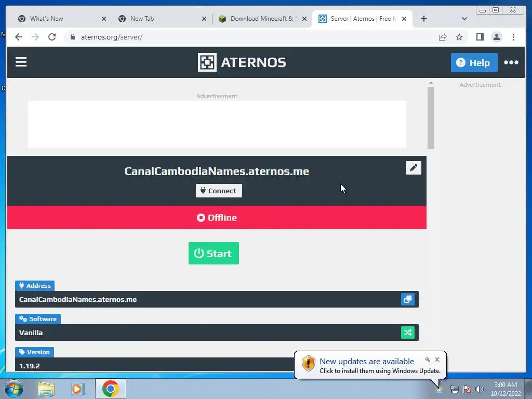The height and width of the screenshot is (399, 532).
Task: Open the volume speaker tray icon
Action: [x=480, y=389]
